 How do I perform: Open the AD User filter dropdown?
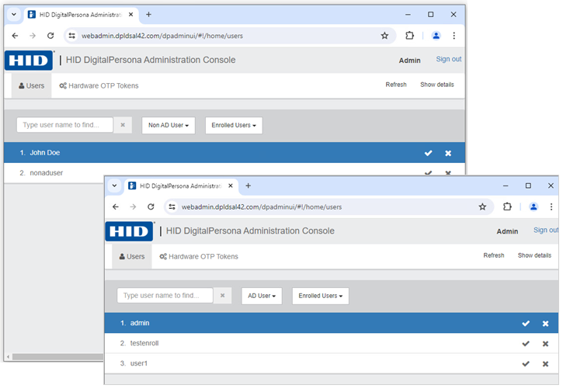coord(261,296)
